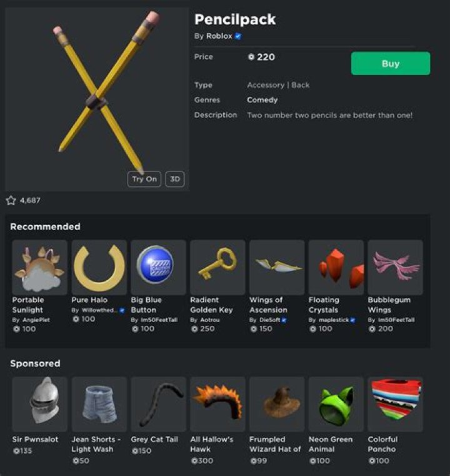Screen dimensions: 450x476
Task: Choose the Big Blue Button item icon
Action: (158, 268)
